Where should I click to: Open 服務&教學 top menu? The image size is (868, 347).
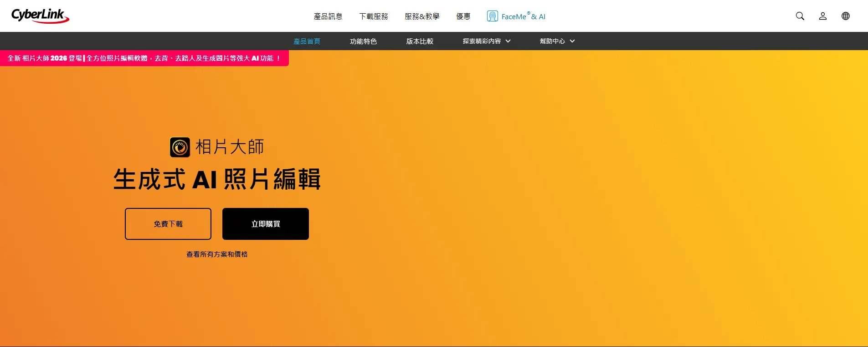pyautogui.click(x=422, y=16)
